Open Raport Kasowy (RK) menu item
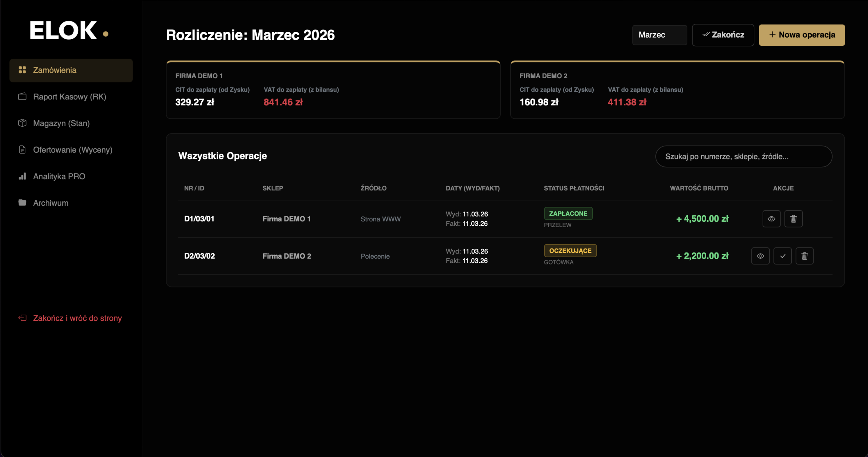The height and width of the screenshot is (457, 868). pos(70,97)
